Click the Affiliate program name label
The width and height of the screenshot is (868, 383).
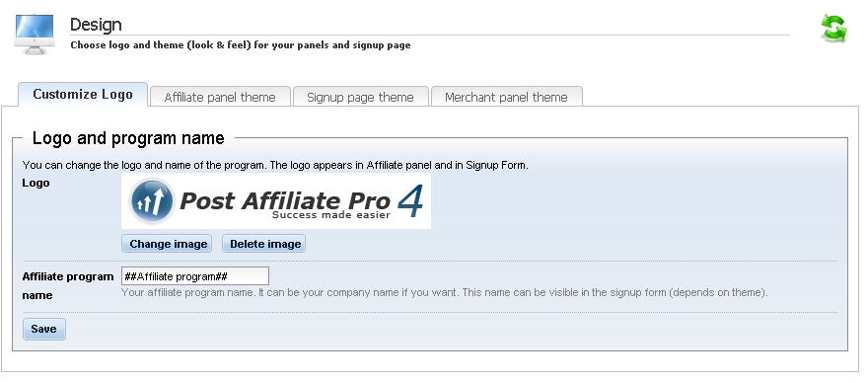click(67, 285)
